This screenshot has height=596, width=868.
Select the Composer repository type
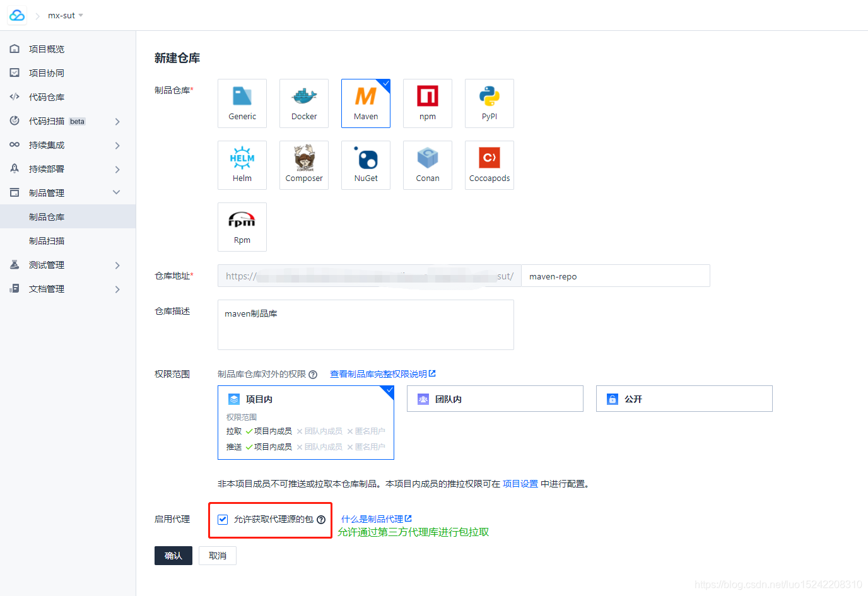pyautogui.click(x=304, y=165)
